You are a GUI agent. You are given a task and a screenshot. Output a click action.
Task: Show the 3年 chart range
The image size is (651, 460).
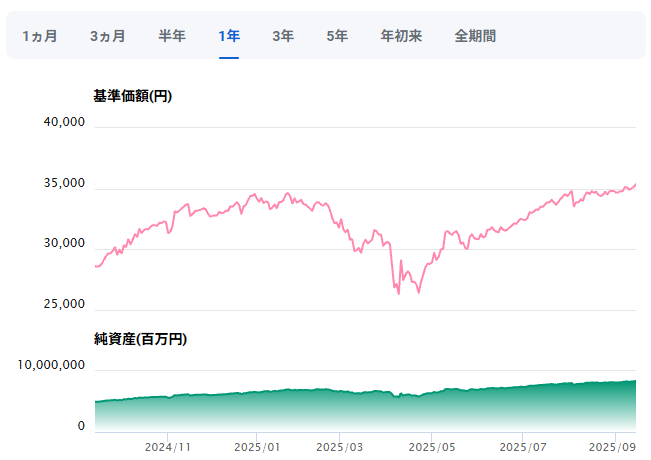[283, 36]
